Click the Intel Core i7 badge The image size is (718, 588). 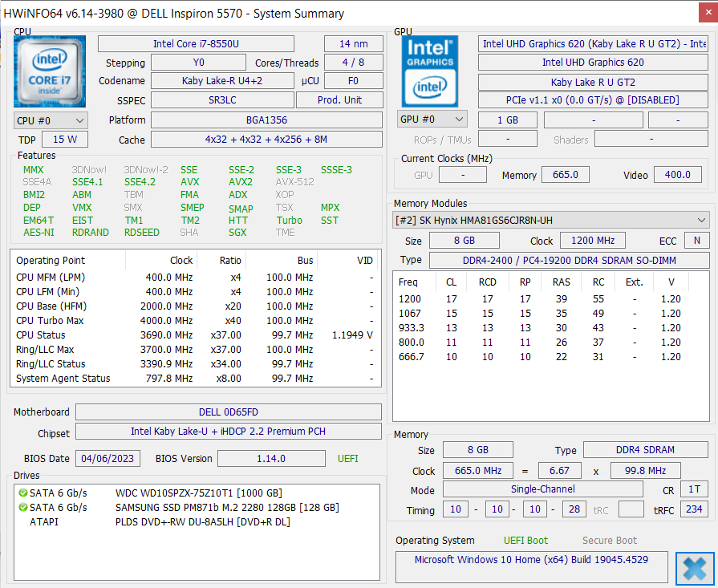tap(49, 71)
